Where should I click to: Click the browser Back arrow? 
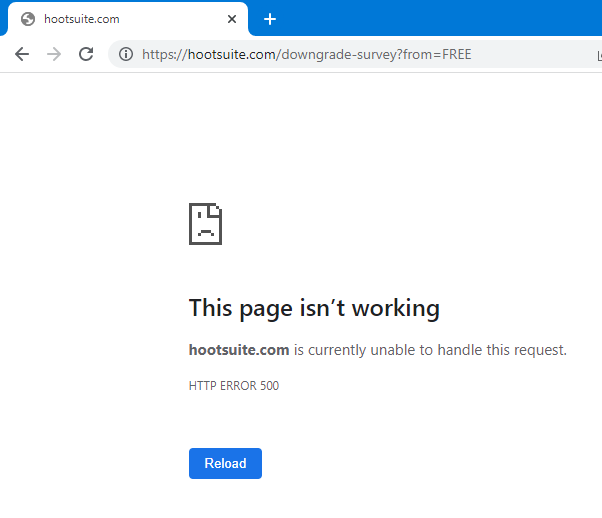[22, 54]
